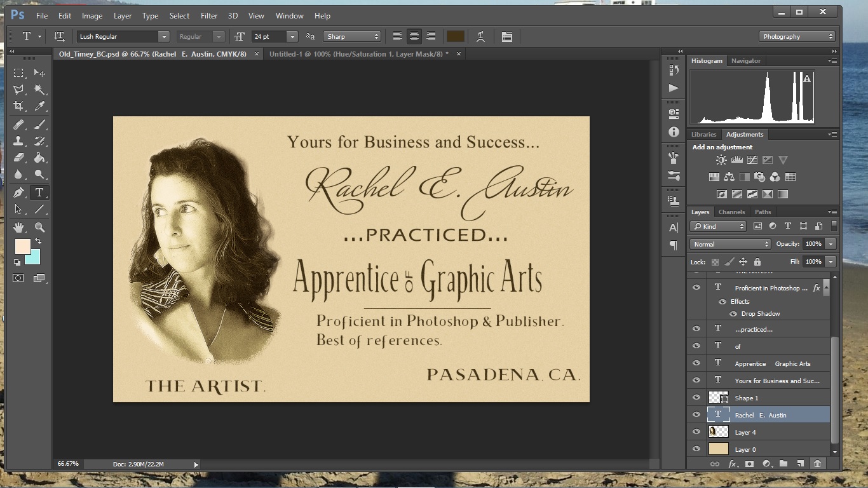Create warped text from options bar
Screen dimensions: 868x488
(481, 37)
